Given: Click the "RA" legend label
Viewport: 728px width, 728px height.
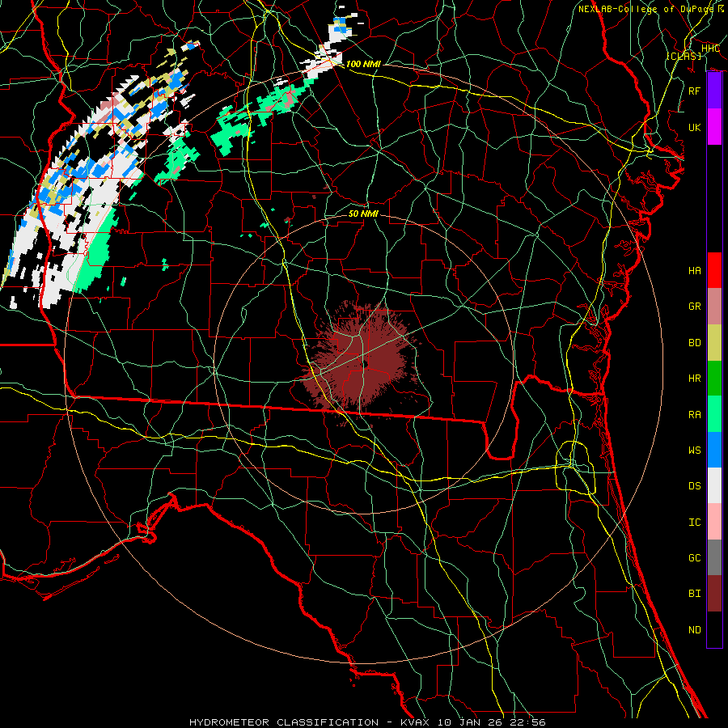Looking at the screenshot, I should [695, 415].
